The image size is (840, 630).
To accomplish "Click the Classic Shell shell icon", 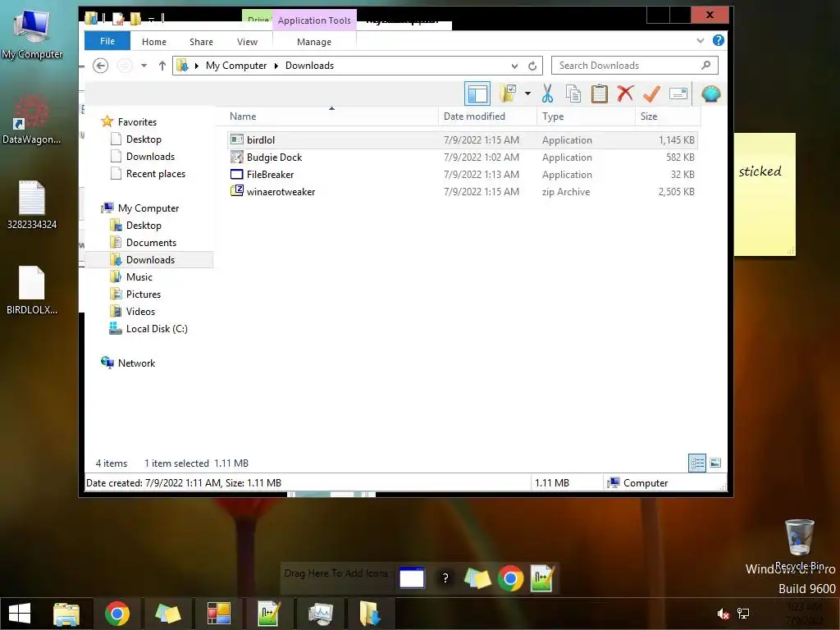I will [711, 94].
